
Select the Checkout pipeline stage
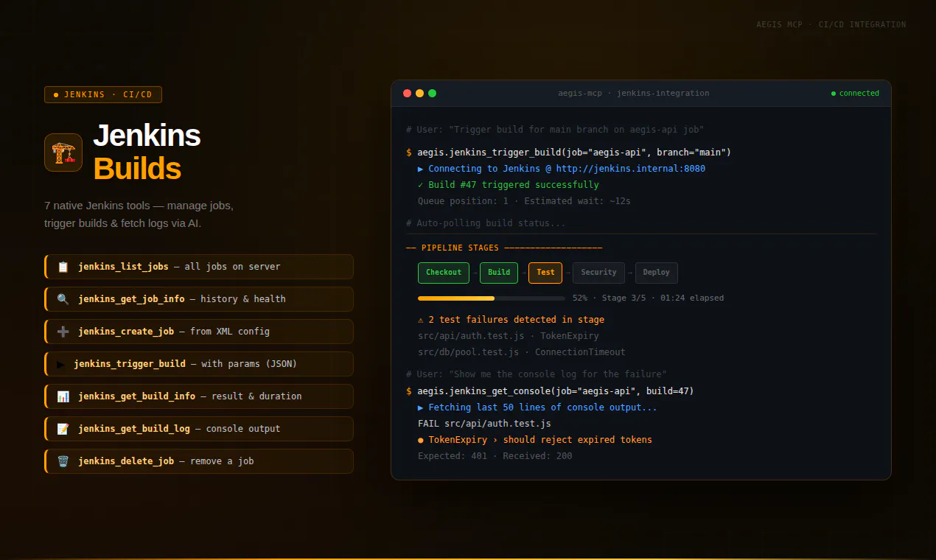pos(444,273)
